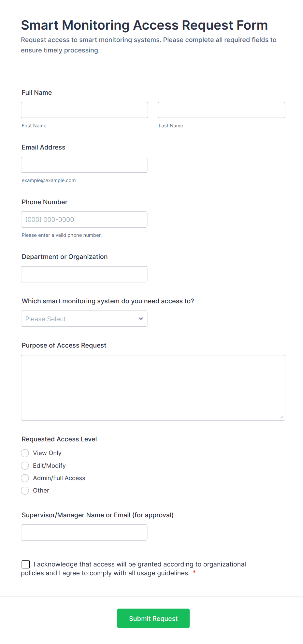Click the Purpose of Access Request textarea

click(153, 387)
